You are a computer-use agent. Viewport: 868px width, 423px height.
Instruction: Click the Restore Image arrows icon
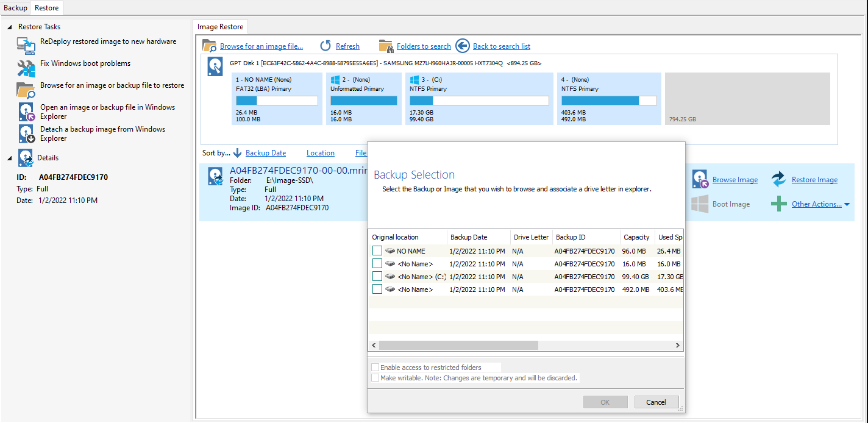779,179
